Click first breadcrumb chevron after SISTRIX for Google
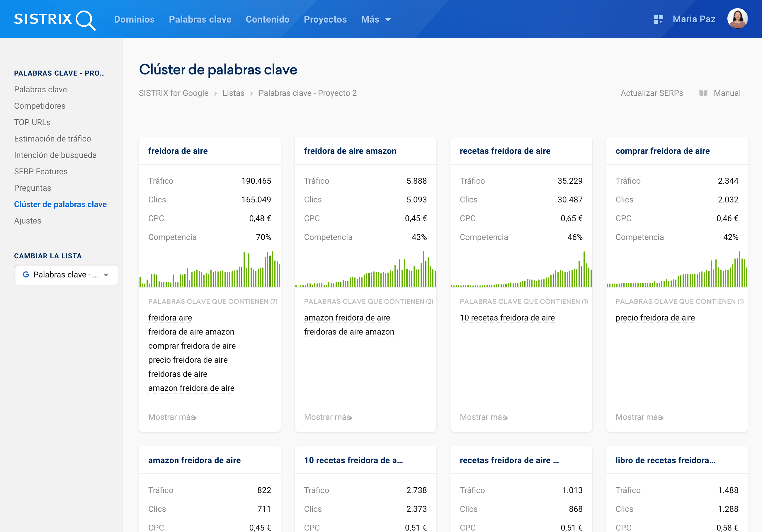Image resolution: width=762 pixels, height=532 pixels. click(215, 93)
